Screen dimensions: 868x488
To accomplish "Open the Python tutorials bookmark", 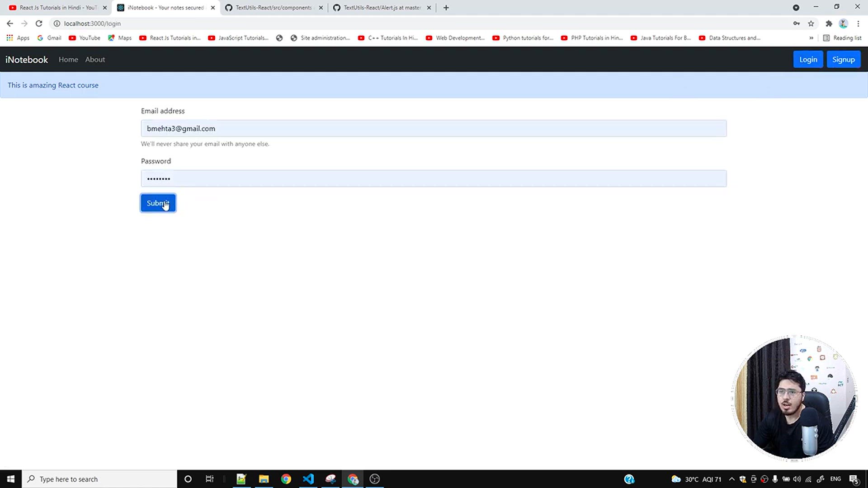I will click(523, 38).
